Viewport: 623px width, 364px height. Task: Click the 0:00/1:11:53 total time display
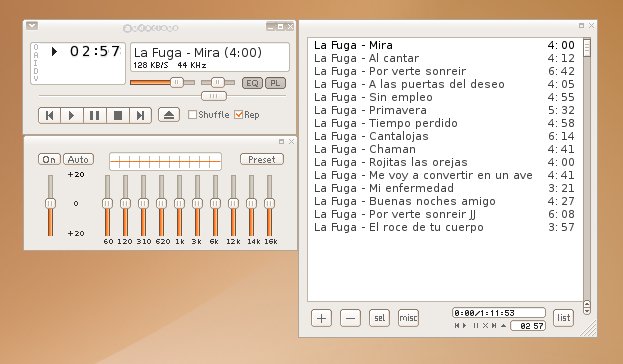499,313
